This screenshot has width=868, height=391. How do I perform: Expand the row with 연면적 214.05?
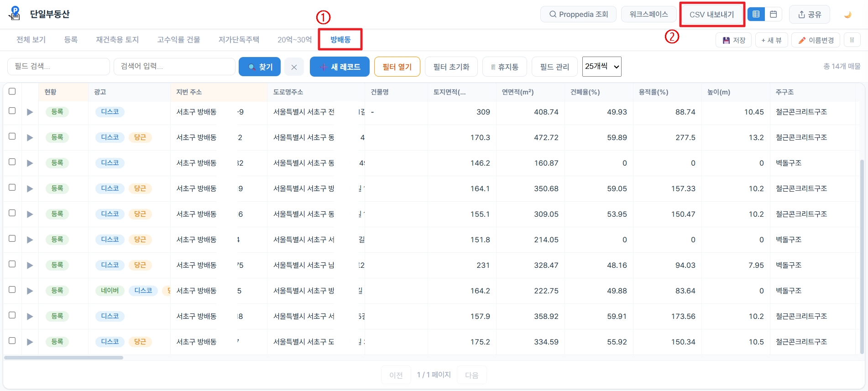[x=30, y=240]
